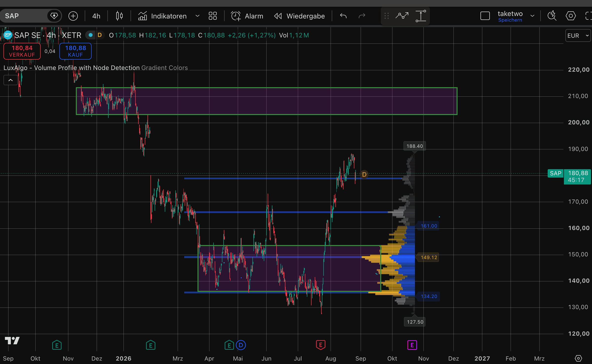Open the layout setup square icon
This screenshot has width=592, height=364.
485,16
